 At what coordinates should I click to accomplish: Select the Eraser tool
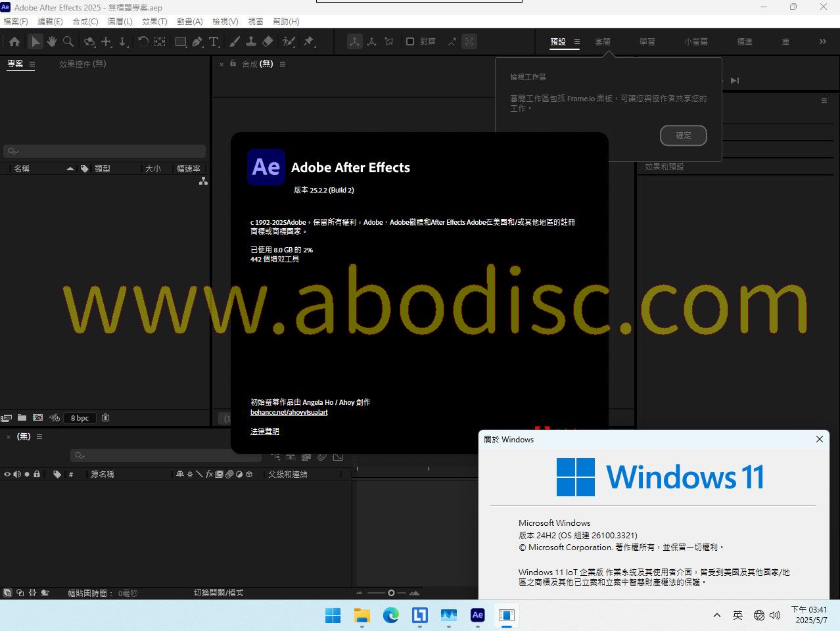click(x=268, y=41)
